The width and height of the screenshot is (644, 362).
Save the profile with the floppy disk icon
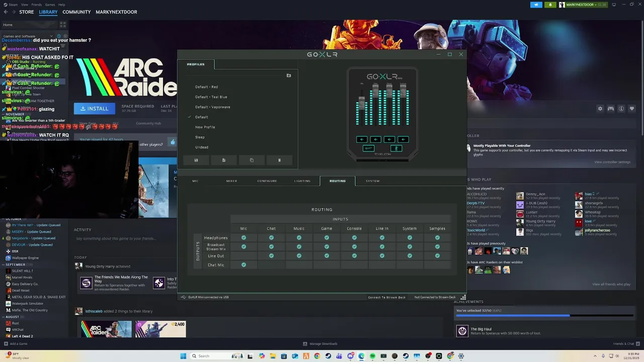196,160
